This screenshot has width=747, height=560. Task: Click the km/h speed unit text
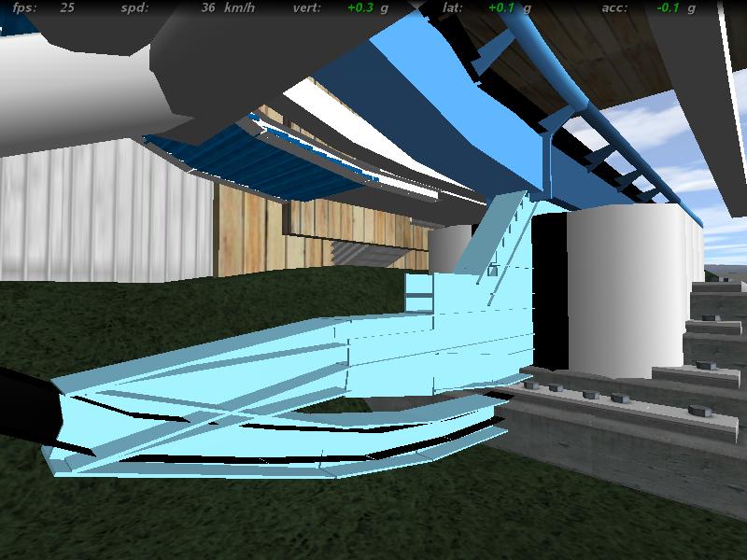click(x=240, y=7)
